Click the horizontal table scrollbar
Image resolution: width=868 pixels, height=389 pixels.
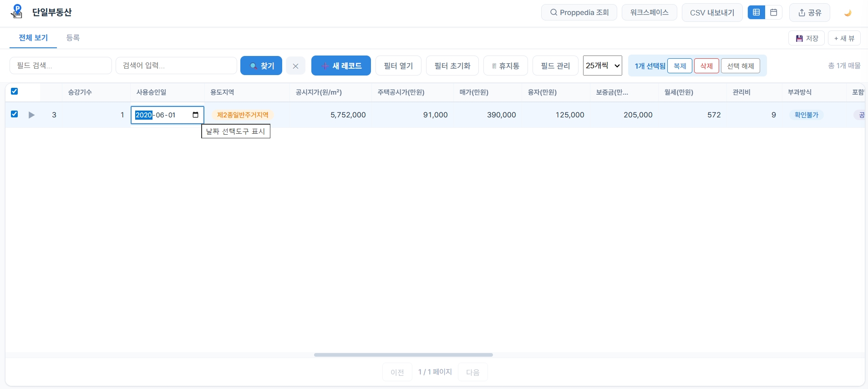point(403,354)
